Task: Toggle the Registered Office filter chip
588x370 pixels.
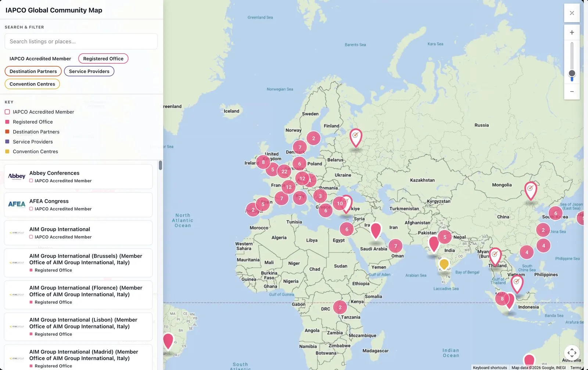Action: tap(103, 59)
